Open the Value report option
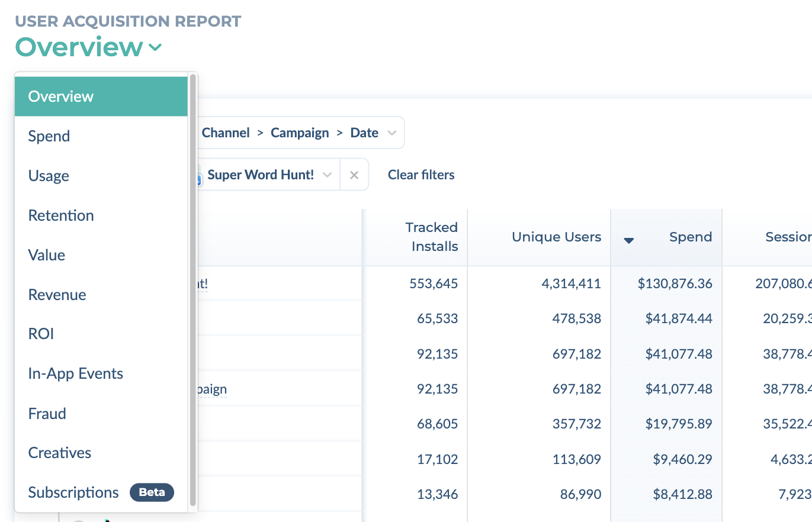Screen dimensions: 812x522 pos(101,255)
